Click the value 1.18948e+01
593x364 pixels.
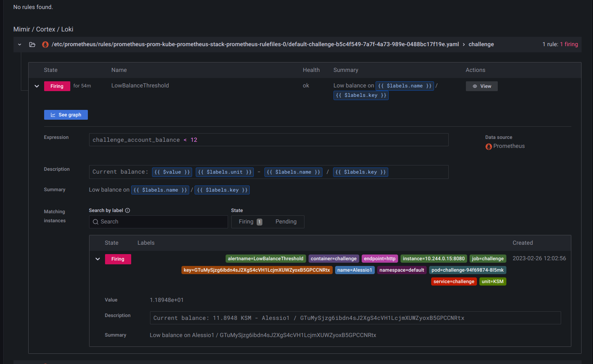[x=167, y=300]
